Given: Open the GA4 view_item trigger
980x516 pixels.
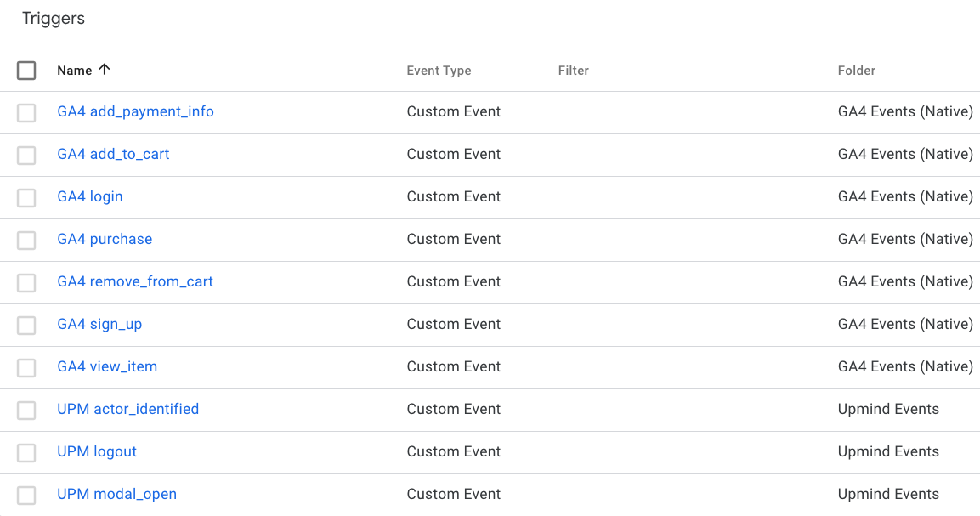Looking at the screenshot, I should [x=107, y=366].
